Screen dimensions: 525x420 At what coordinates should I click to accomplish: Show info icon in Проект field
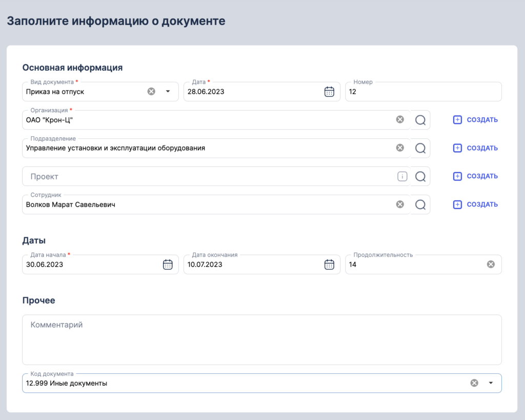tap(402, 176)
